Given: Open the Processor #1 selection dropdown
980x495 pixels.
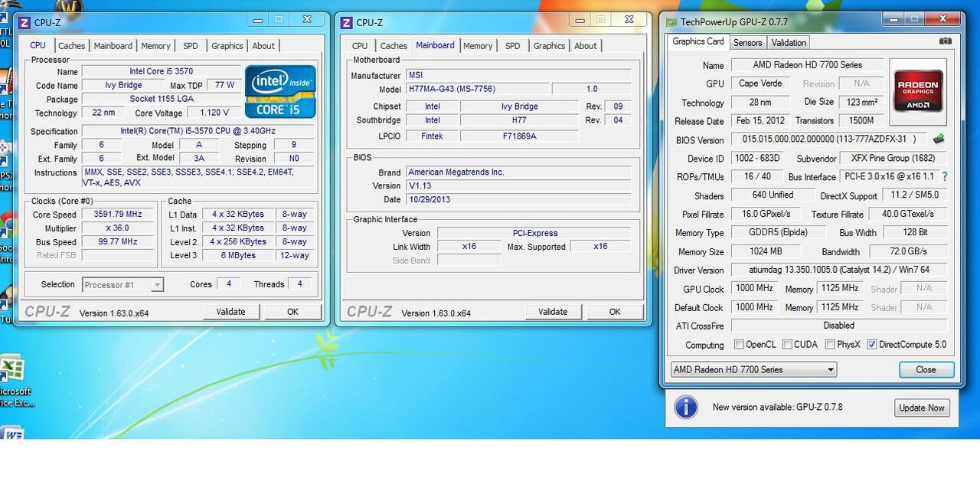Looking at the screenshot, I should coord(122,284).
